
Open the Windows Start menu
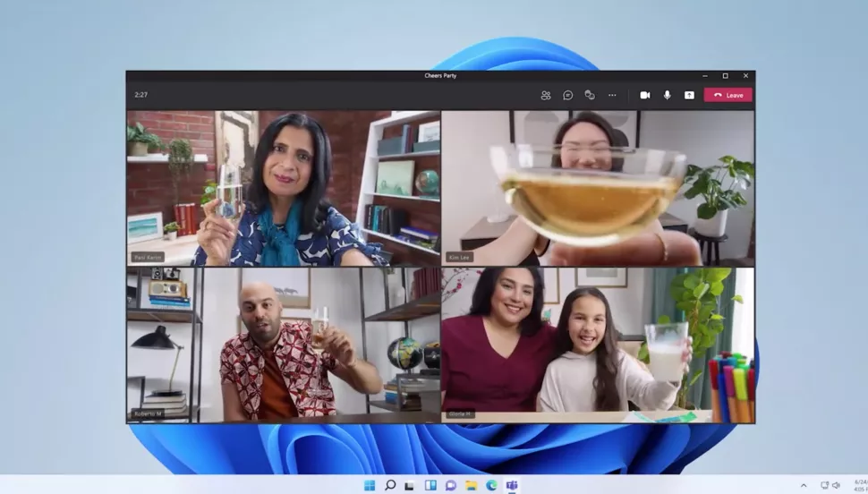370,485
